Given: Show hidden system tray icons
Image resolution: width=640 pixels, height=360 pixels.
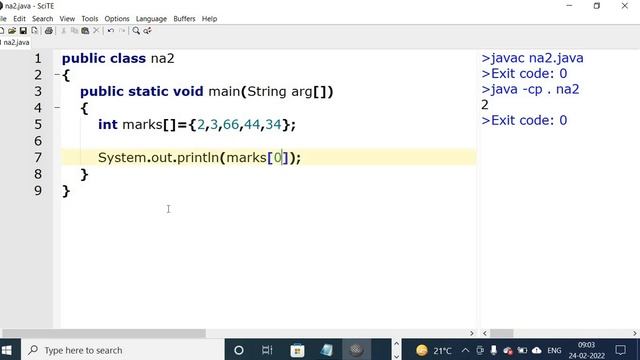Looking at the screenshot, I should coord(465,350).
